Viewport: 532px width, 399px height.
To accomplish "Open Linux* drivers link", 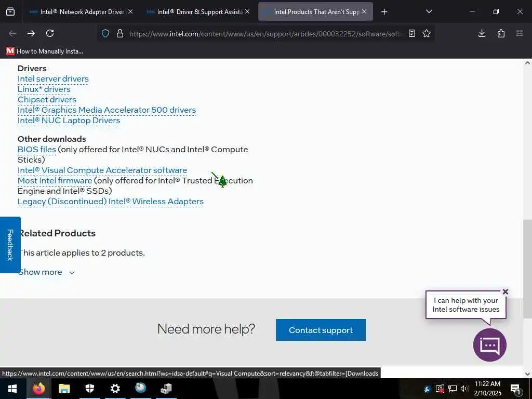I will tap(44, 89).
